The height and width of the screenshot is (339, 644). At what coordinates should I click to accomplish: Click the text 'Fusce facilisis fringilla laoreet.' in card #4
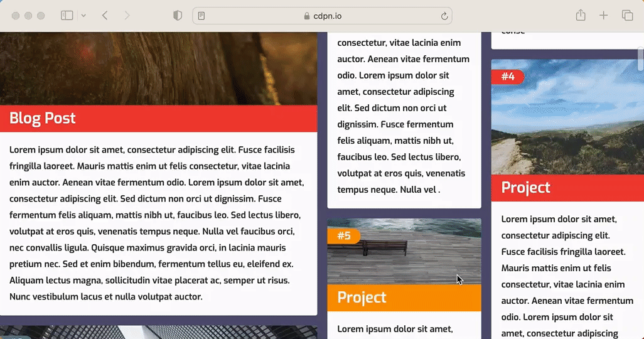[x=563, y=252]
